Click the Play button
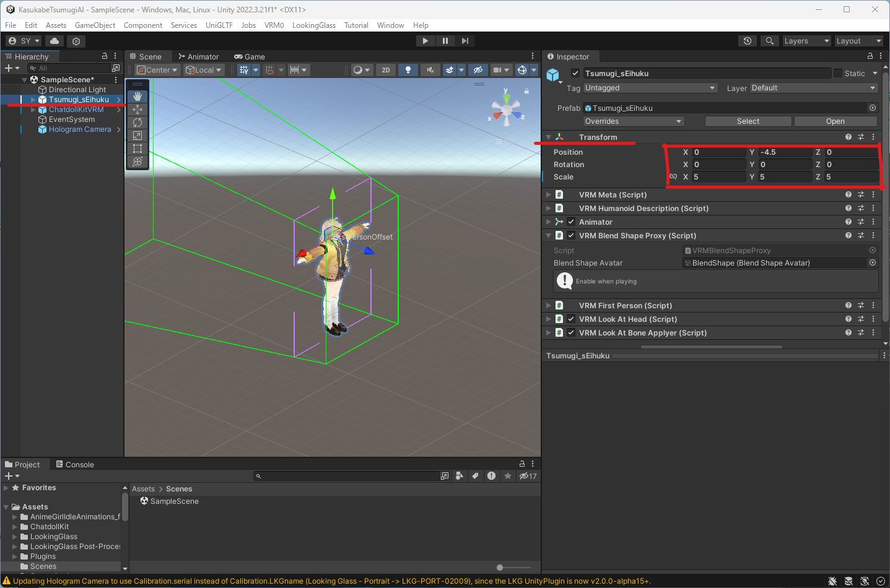Viewport: 890px width, 588px height. click(x=425, y=41)
